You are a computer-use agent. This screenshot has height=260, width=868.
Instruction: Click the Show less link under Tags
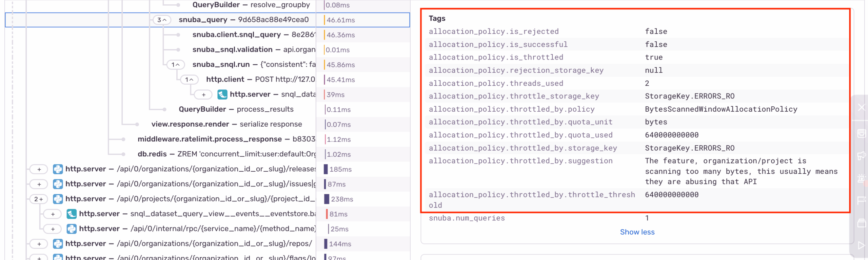[x=637, y=232]
